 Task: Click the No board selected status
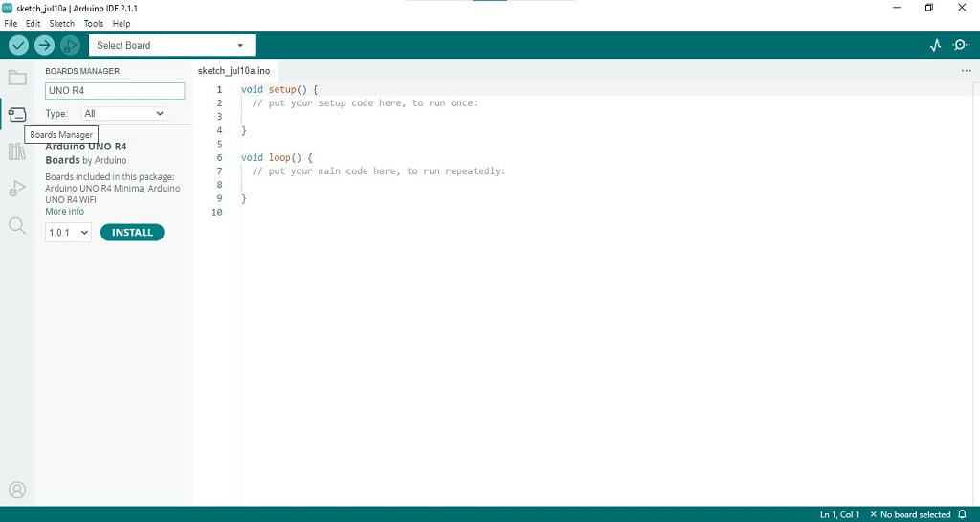point(911,514)
